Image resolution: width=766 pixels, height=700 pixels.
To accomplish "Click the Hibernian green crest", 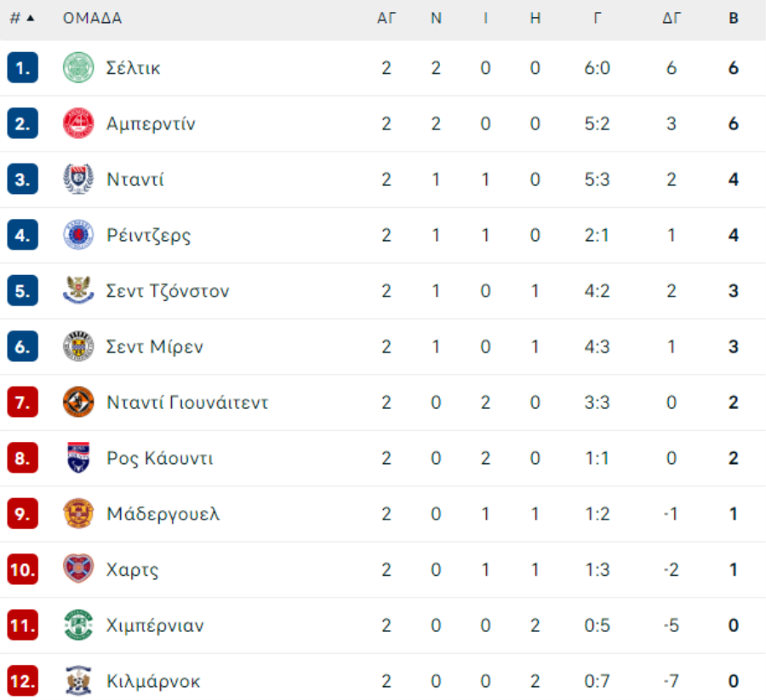I will tap(78, 625).
